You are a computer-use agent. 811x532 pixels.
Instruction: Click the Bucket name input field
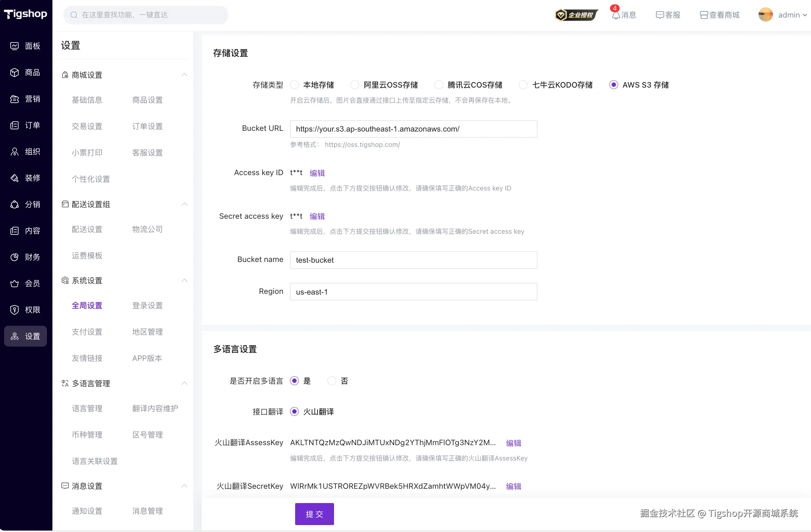point(413,260)
